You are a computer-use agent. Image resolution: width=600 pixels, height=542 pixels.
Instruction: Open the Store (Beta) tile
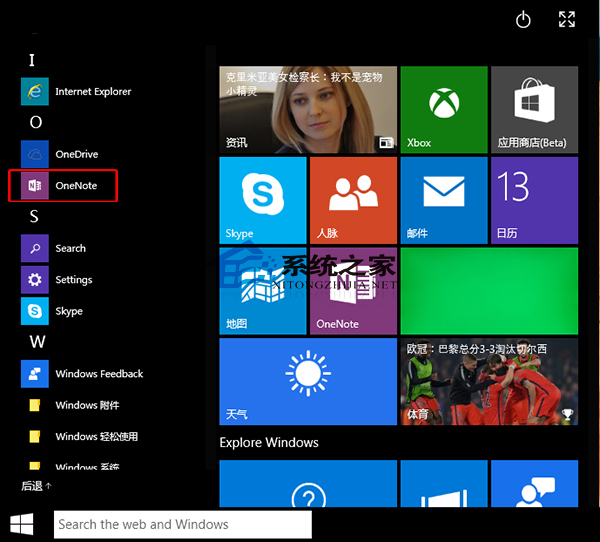pos(533,110)
